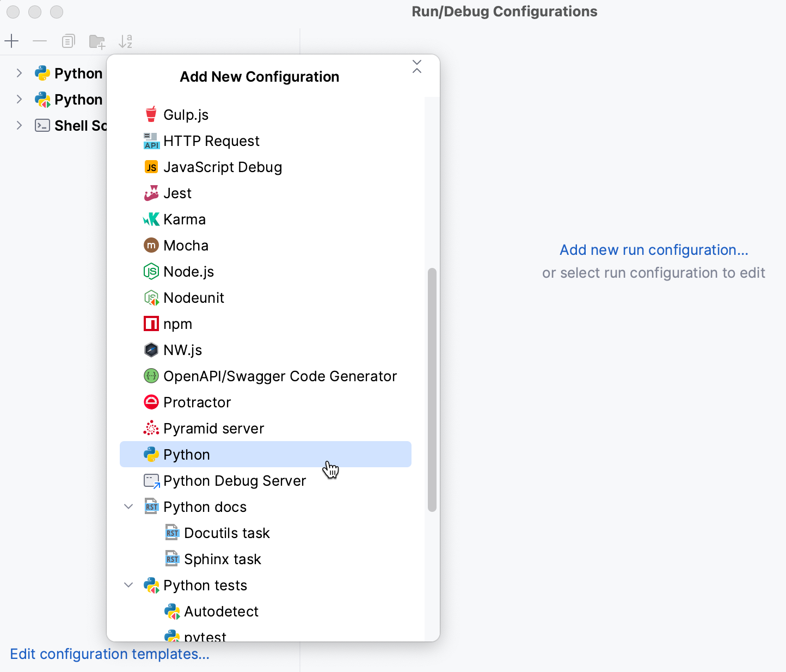Collapse the Python docs group
The height and width of the screenshot is (672, 786).
[x=128, y=506]
